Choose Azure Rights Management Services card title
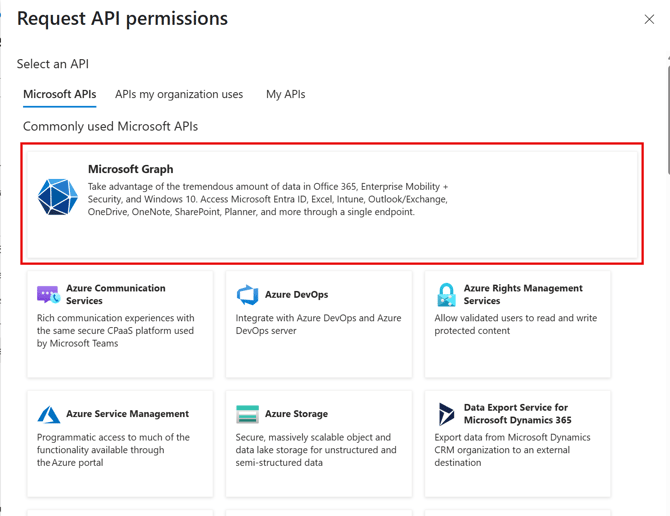The image size is (670, 516). click(x=523, y=294)
